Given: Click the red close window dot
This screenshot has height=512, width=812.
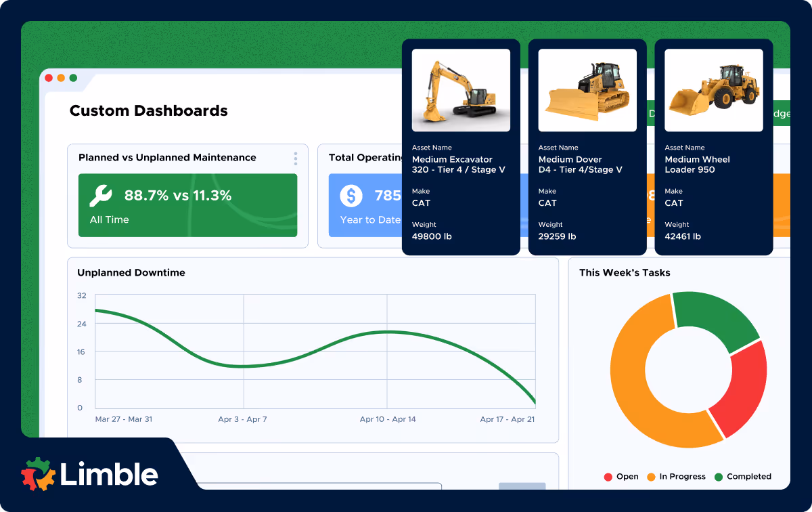Looking at the screenshot, I should 49,78.
